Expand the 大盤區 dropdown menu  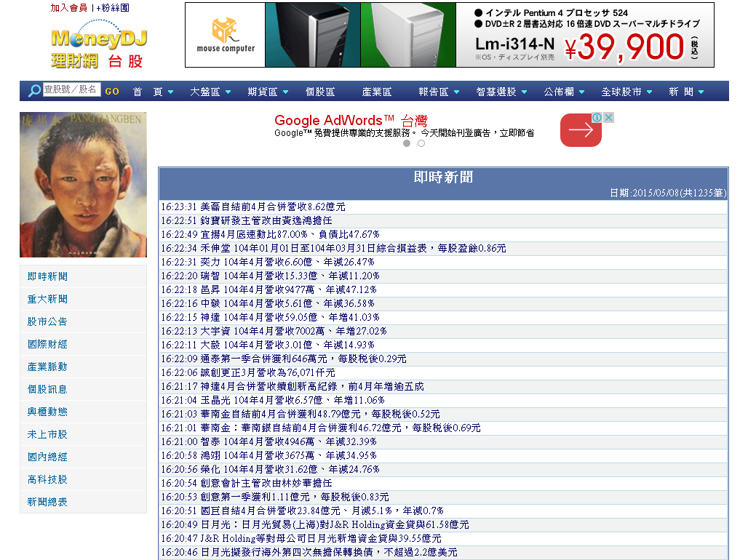(210, 92)
